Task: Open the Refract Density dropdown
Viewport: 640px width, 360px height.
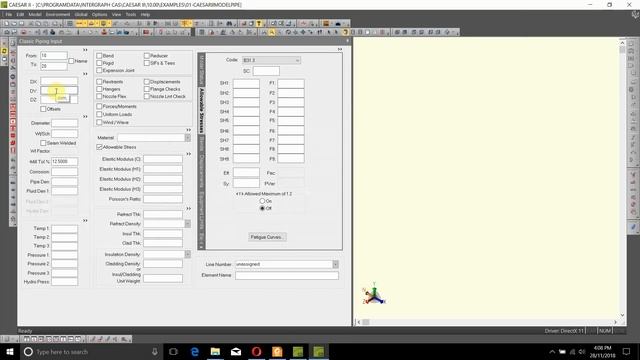Action: pyautogui.click(x=187, y=224)
